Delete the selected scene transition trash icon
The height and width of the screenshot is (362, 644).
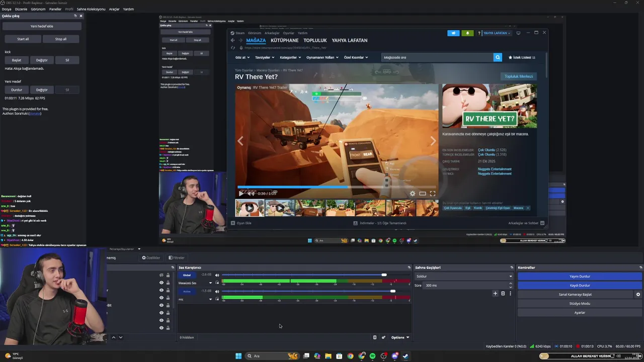(503, 294)
